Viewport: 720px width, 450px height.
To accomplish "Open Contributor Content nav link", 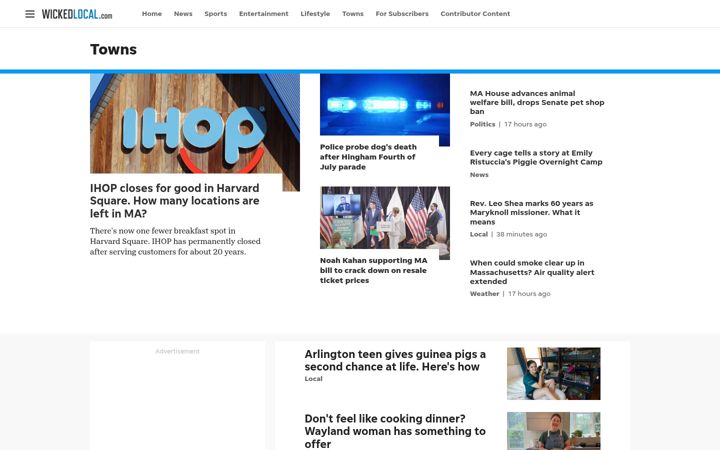I will click(475, 14).
